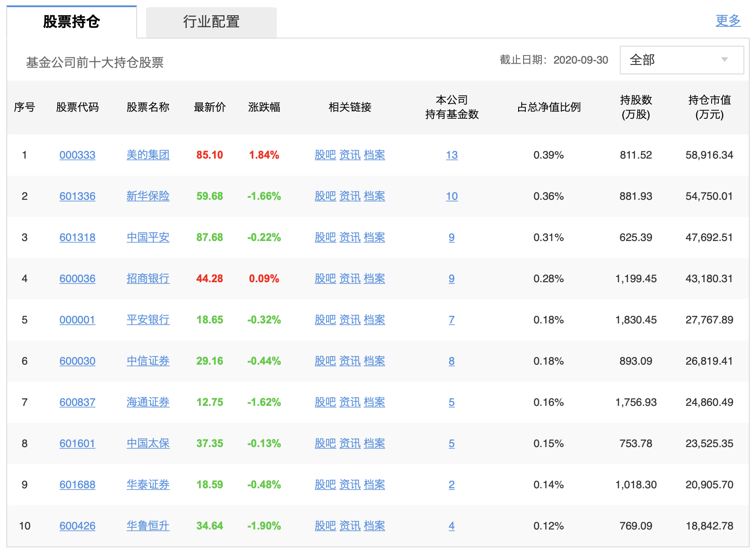This screenshot has width=756, height=551.
Task: Open 资讯 link for 中信证券
Action: pos(350,361)
